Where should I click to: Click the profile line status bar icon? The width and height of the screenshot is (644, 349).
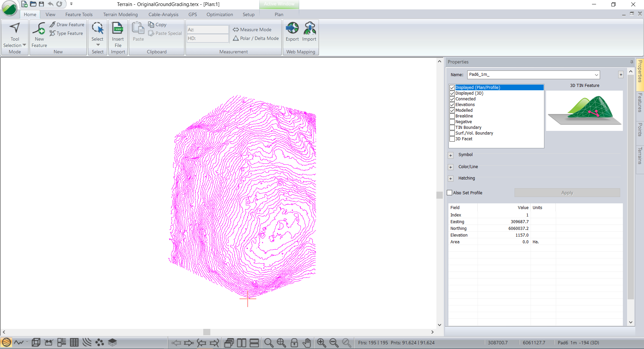19,343
